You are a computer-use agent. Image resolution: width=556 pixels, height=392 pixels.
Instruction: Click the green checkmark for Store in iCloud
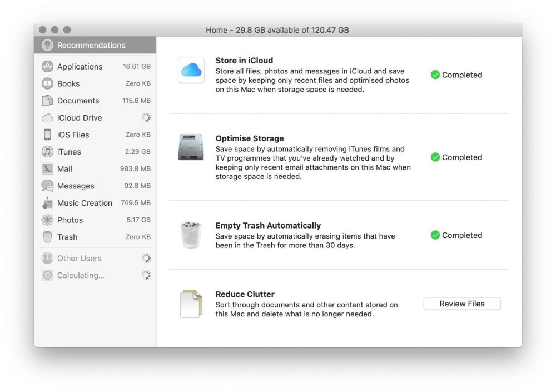point(435,75)
